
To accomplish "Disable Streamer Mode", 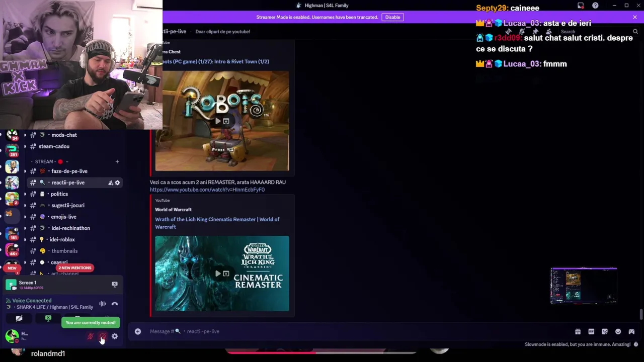I will click(392, 17).
